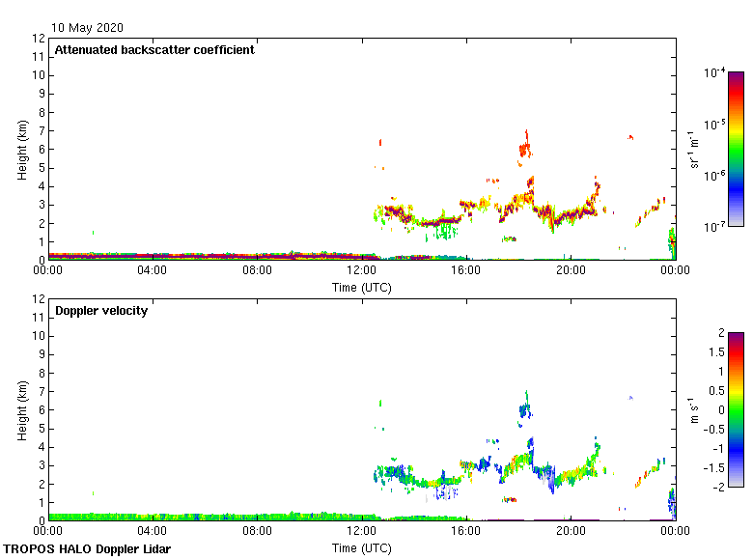The width and height of the screenshot is (753, 560).
Task: Click the "Time (UTC)" label under the backscatter plot
Action: point(361,288)
